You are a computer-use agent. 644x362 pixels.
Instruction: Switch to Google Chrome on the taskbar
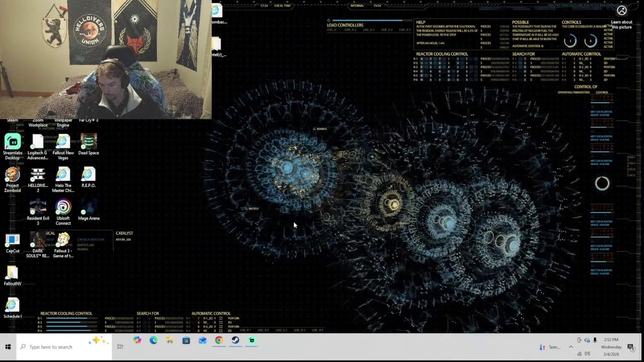tap(219, 340)
